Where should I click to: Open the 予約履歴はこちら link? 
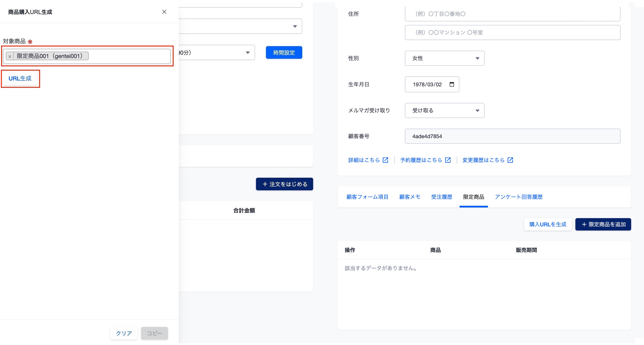pos(421,160)
